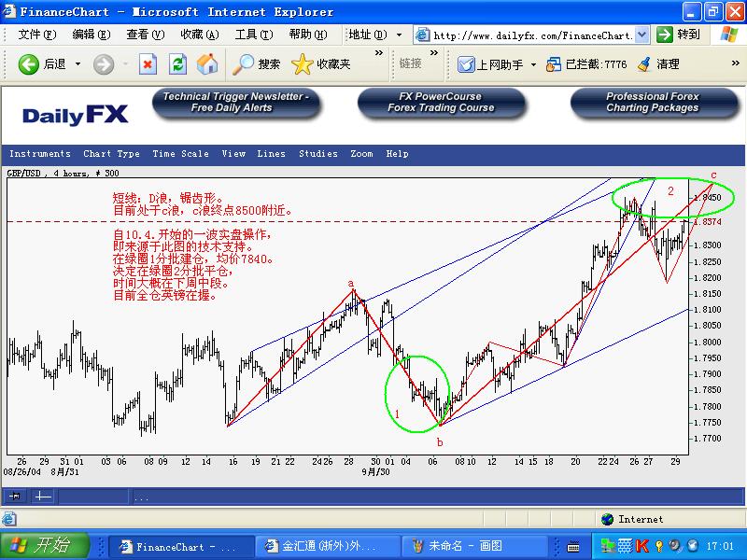Click the DailyFX logo
Image resolution: width=747 pixels, height=560 pixels.
[x=76, y=115]
